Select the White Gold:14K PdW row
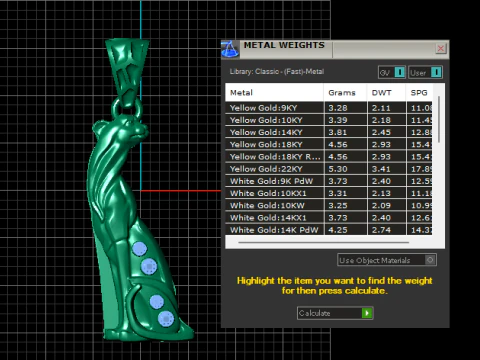 click(329, 230)
